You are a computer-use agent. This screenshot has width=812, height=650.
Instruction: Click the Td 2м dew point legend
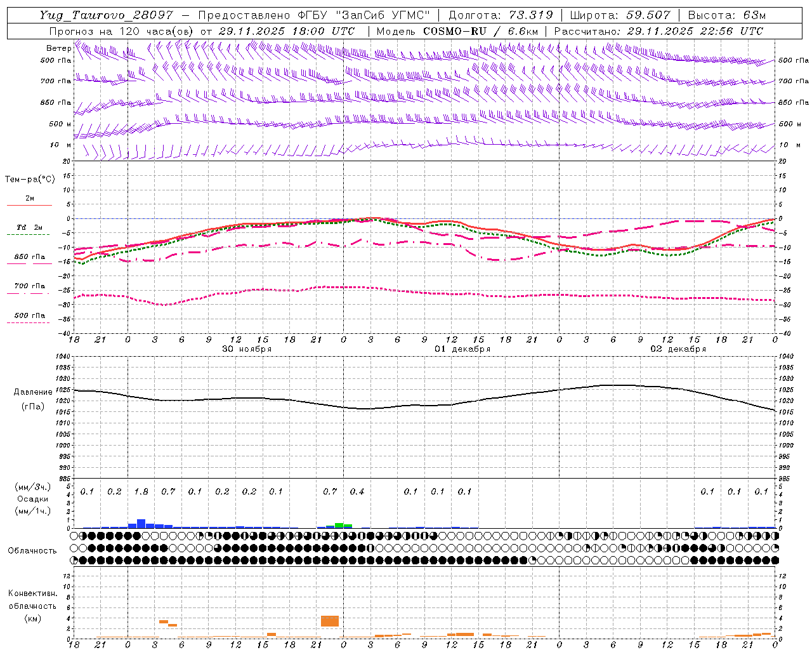click(29, 230)
